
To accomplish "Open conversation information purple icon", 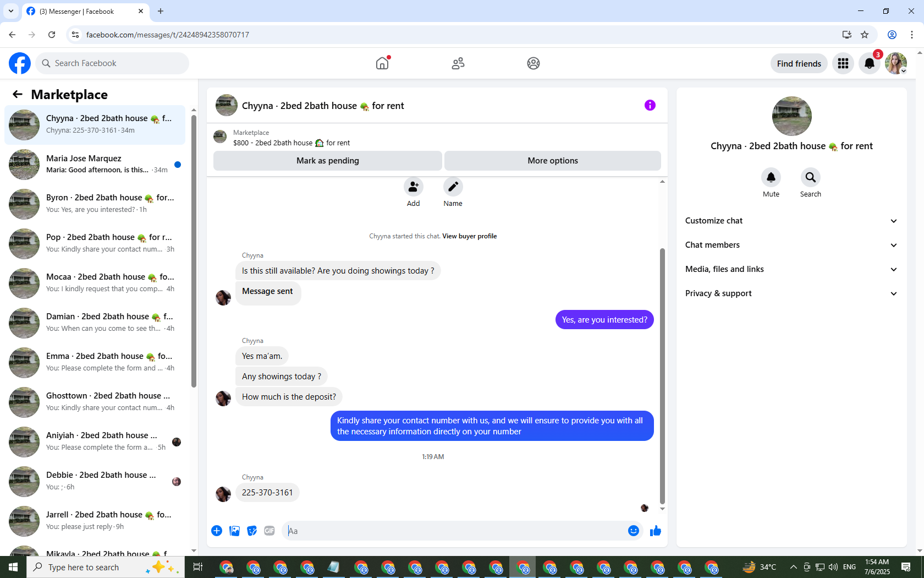I will 650,105.
